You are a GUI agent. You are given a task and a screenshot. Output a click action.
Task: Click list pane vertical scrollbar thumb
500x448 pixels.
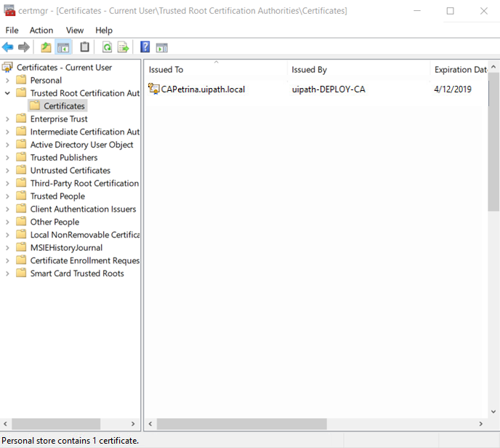tap(493, 142)
